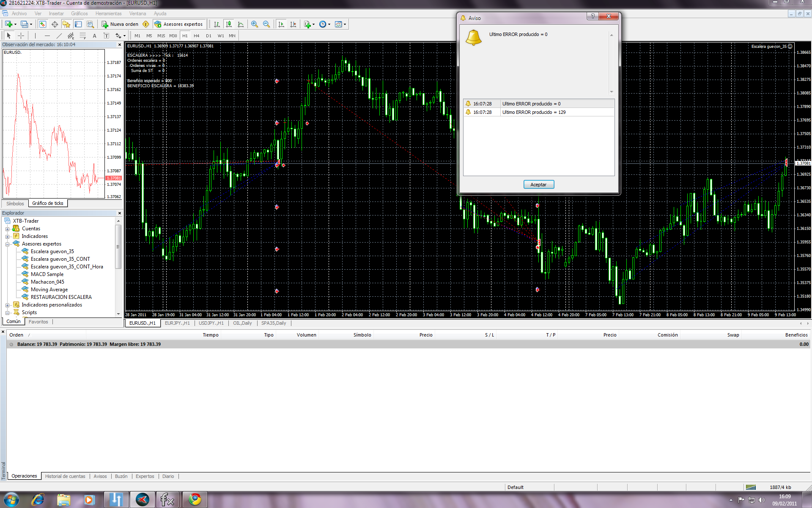The image size is (812, 508).
Task: Select the crosshair tool
Action: point(21,36)
